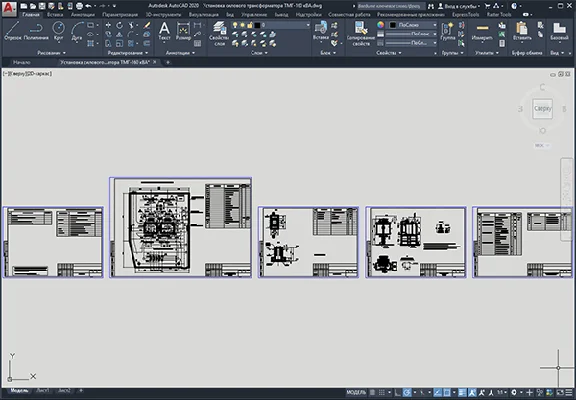Expand the Рисование panel dropdown
Viewport: 576px width, 400px height.
(x=51, y=53)
